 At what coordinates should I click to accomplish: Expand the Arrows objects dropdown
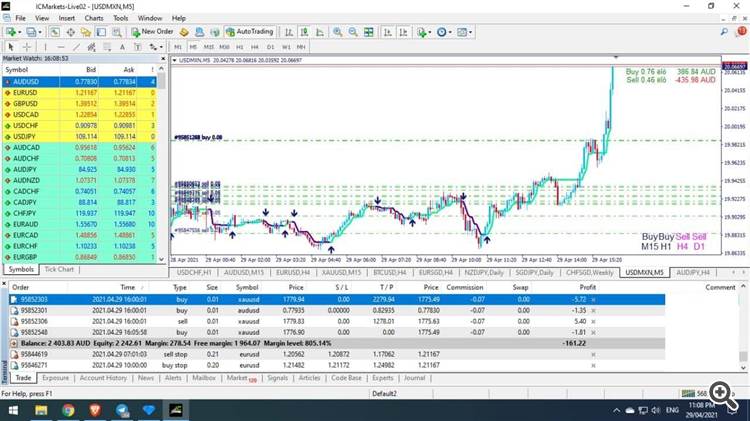[161, 47]
